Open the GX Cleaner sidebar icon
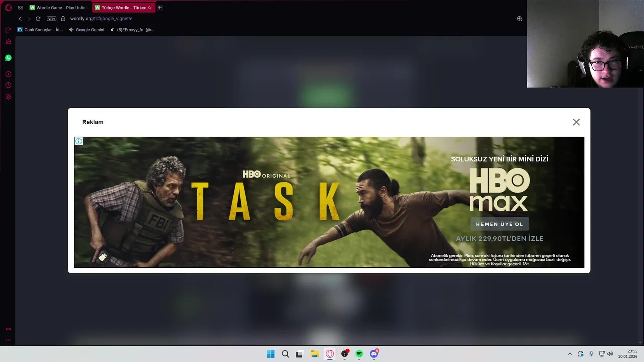This screenshot has width=644, height=362. (x=8, y=42)
